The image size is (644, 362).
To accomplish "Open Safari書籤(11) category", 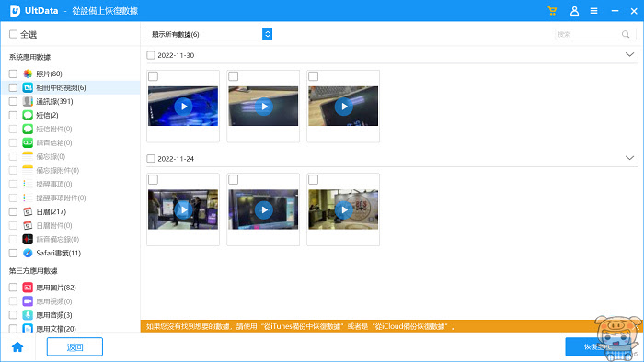I will pos(58,253).
